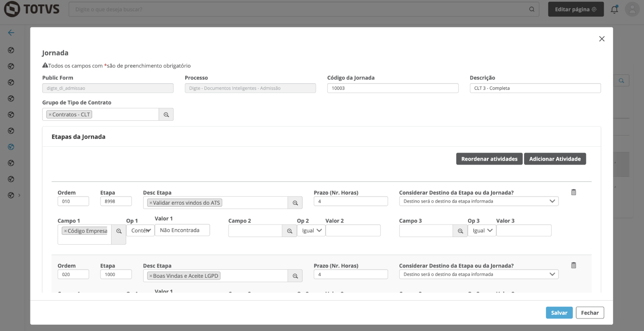Open the Op 2 Igual dropdown

tap(311, 230)
